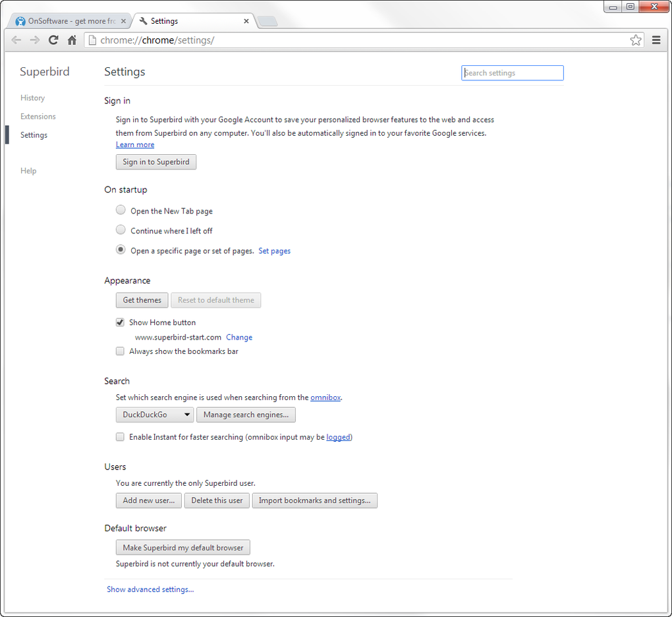Click Add new user button
This screenshot has width=672, height=617.
click(x=149, y=500)
